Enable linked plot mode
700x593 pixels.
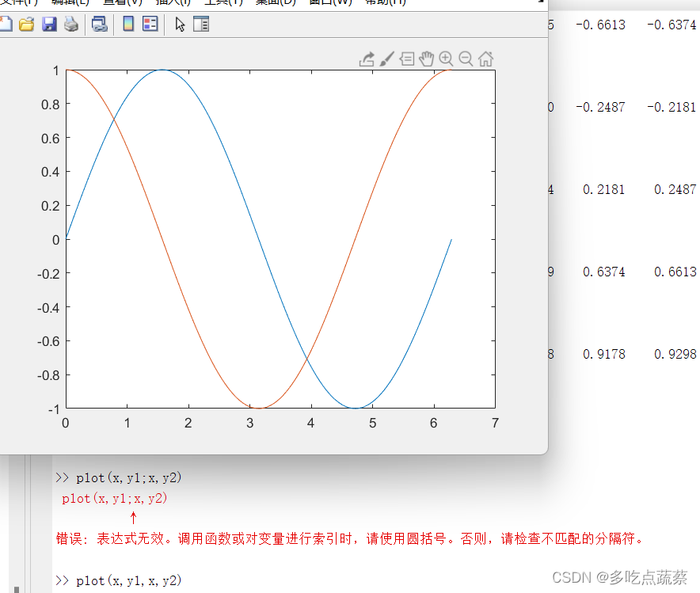(99, 24)
